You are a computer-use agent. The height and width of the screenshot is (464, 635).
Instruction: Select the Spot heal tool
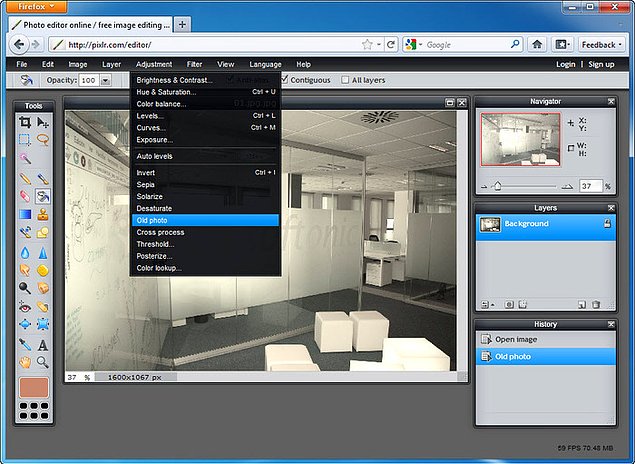pos(43,307)
